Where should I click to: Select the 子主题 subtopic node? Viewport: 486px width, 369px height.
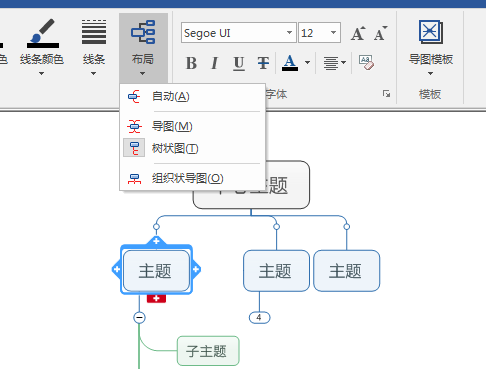point(208,351)
